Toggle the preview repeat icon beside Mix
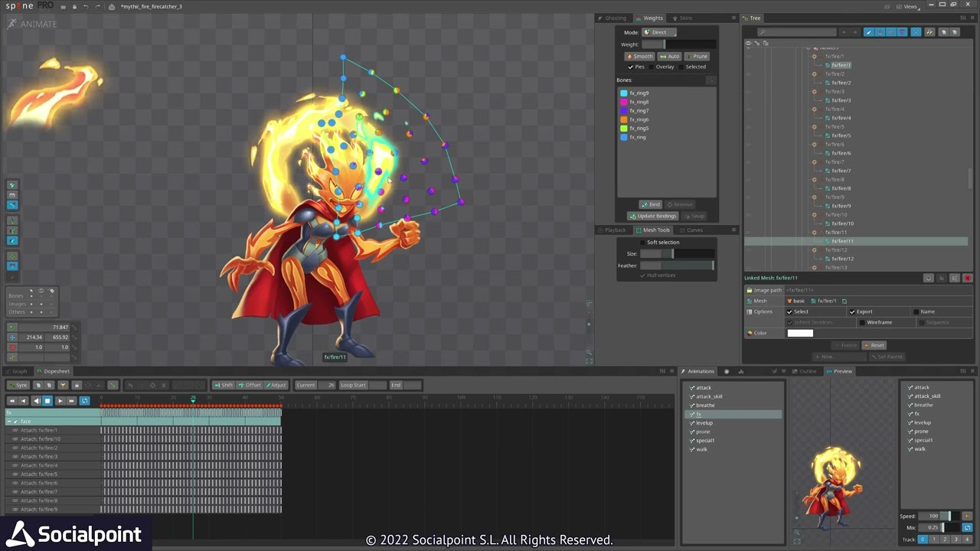The height and width of the screenshot is (551, 980). (967, 528)
